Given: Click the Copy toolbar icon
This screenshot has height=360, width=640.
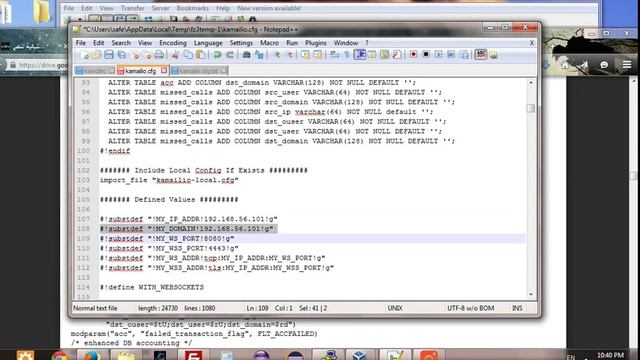Looking at the screenshot, I should point(188,55).
